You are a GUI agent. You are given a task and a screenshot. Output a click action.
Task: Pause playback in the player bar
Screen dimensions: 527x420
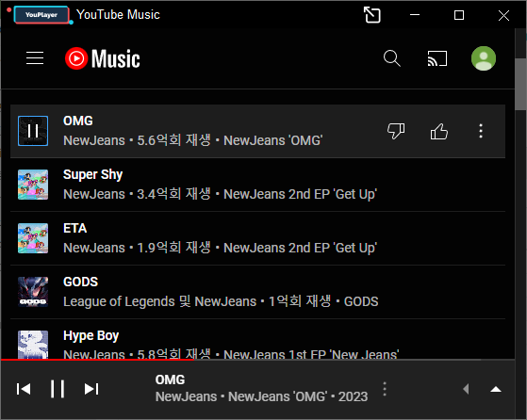pyautogui.click(x=58, y=389)
